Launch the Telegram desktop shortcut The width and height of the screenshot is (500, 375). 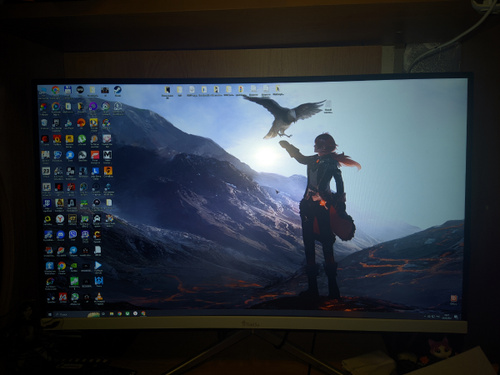coord(73,251)
